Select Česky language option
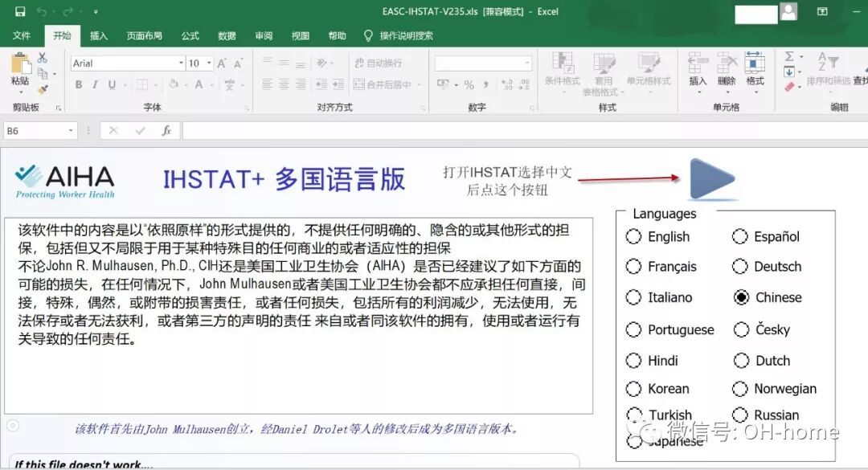The image size is (868, 470). tap(762, 330)
